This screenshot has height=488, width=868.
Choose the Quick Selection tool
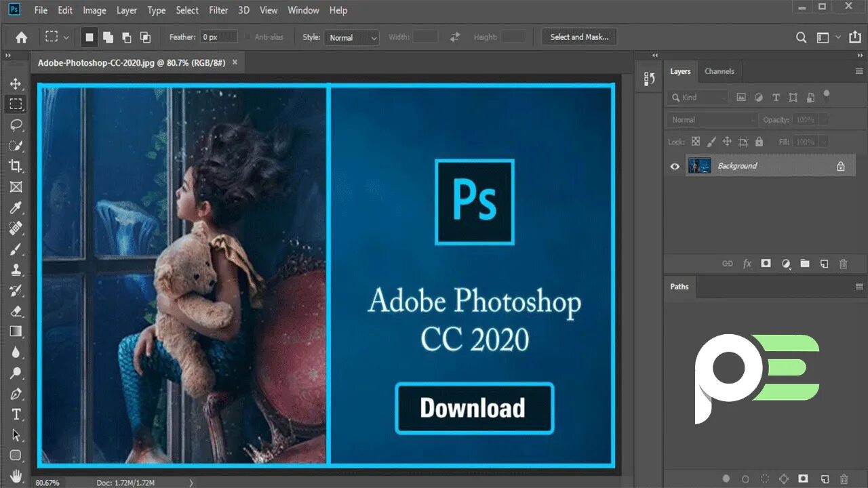(x=16, y=146)
